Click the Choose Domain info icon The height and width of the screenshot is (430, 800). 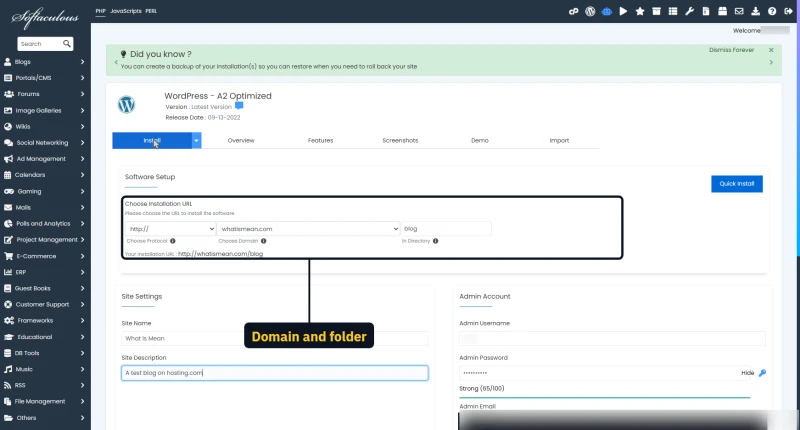click(263, 241)
